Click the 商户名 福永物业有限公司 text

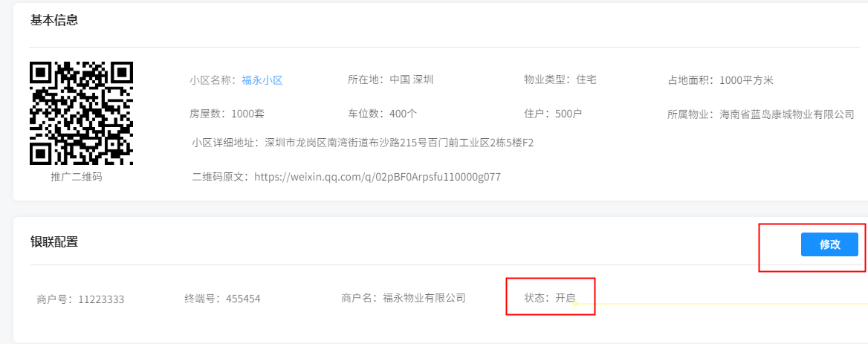tap(403, 299)
